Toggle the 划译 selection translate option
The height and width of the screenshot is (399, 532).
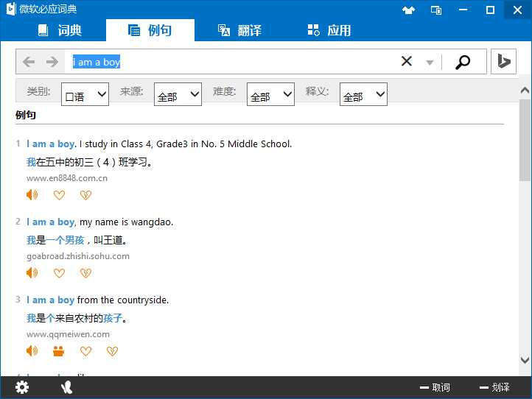(494, 387)
